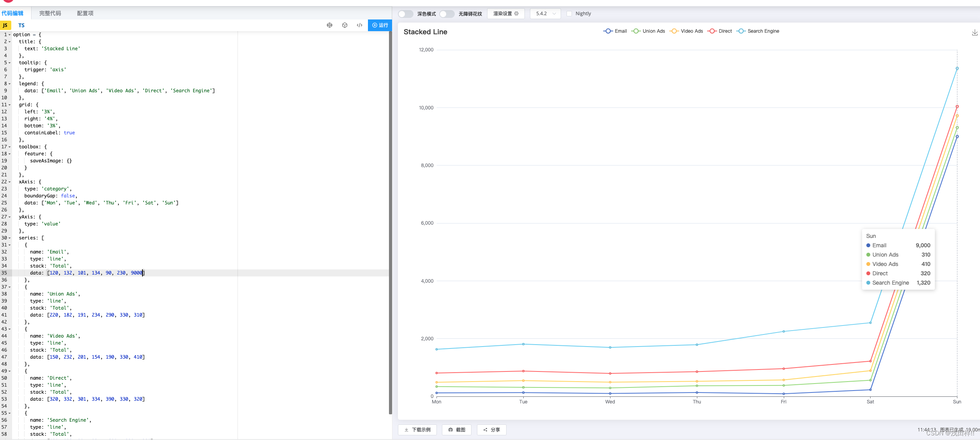The height and width of the screenshot is (440, 980).
Task: Toggle the Union Ads legend marker
Action: 635,31
